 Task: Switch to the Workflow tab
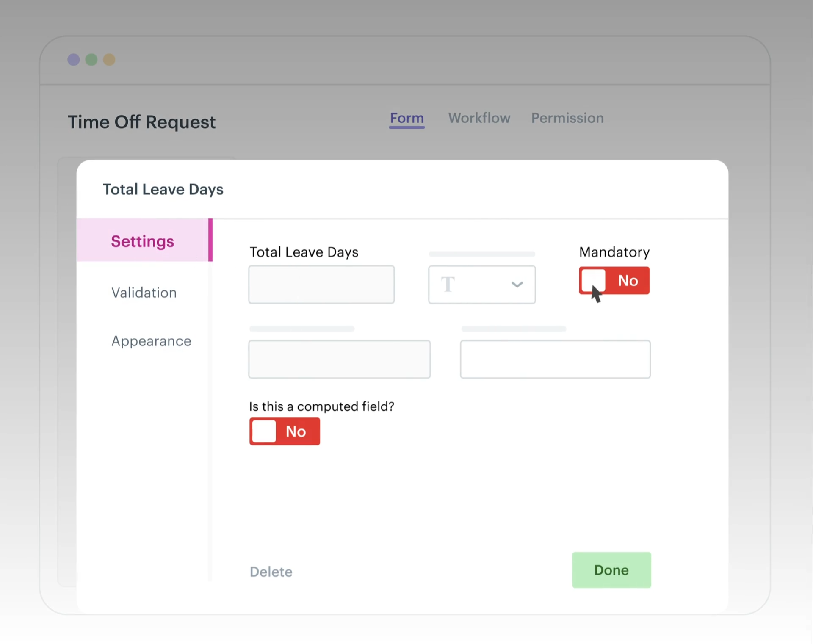479,118
